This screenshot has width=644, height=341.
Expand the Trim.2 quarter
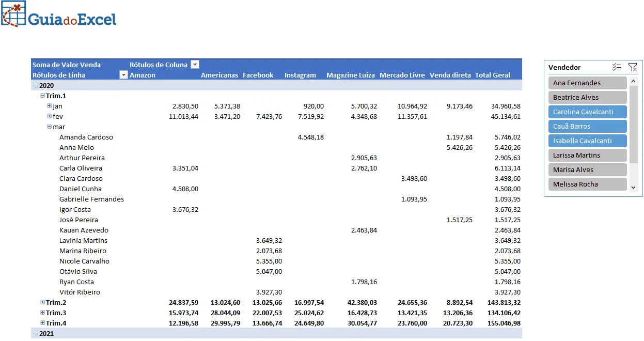(x=42, y=302)
